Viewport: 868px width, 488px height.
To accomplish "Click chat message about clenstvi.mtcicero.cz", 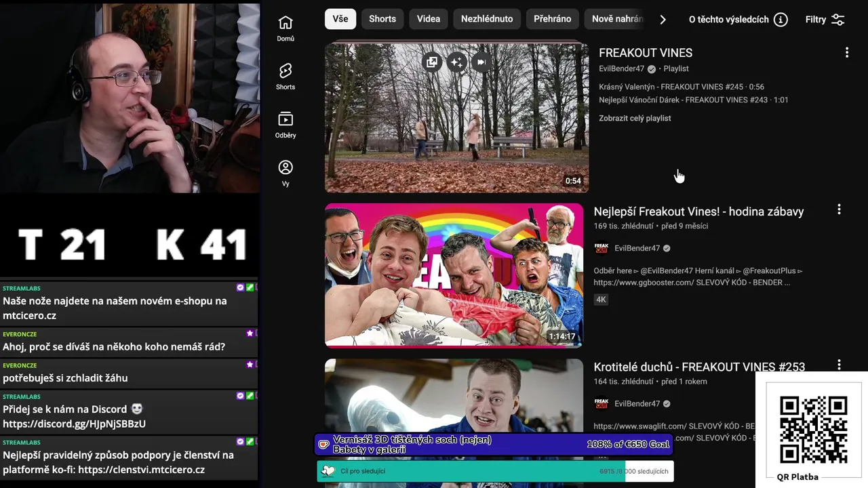I will coord(129,457).
